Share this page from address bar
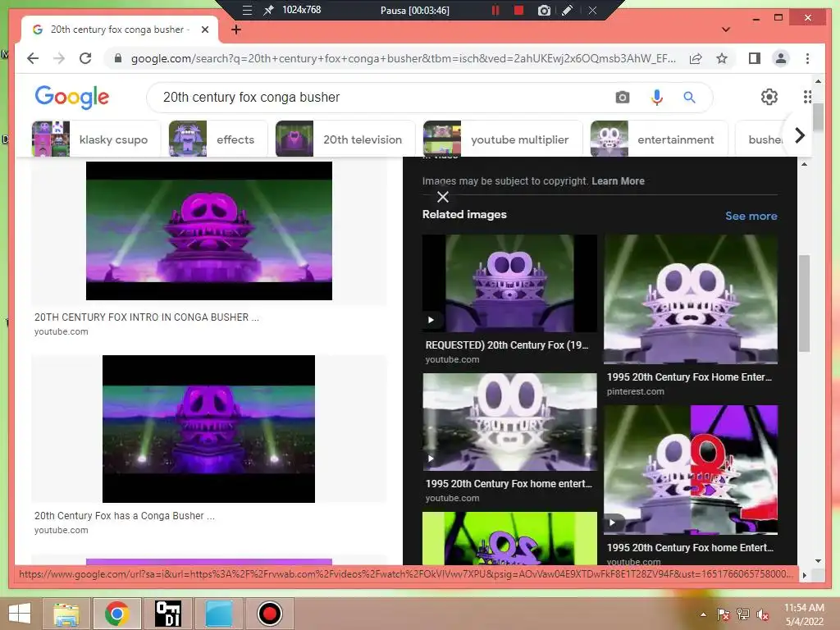840x630 pixels. point(696,58)
